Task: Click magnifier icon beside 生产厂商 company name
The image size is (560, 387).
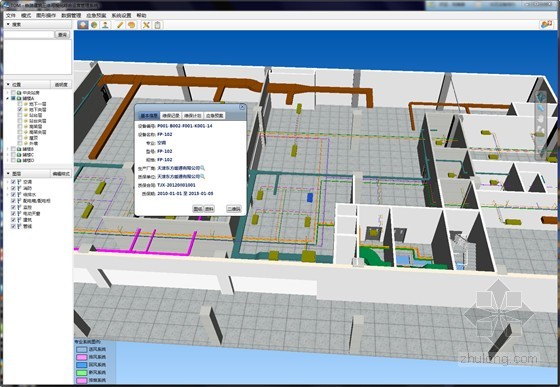Action: [x=203, y=168]
